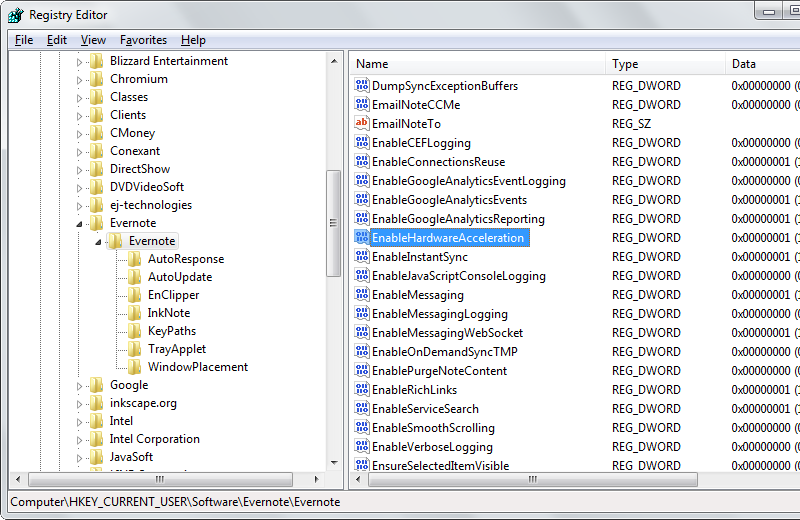Click the EmailNoteTo string value icon
This screenshot has height=520, width=800.
(x=362, y=124)
